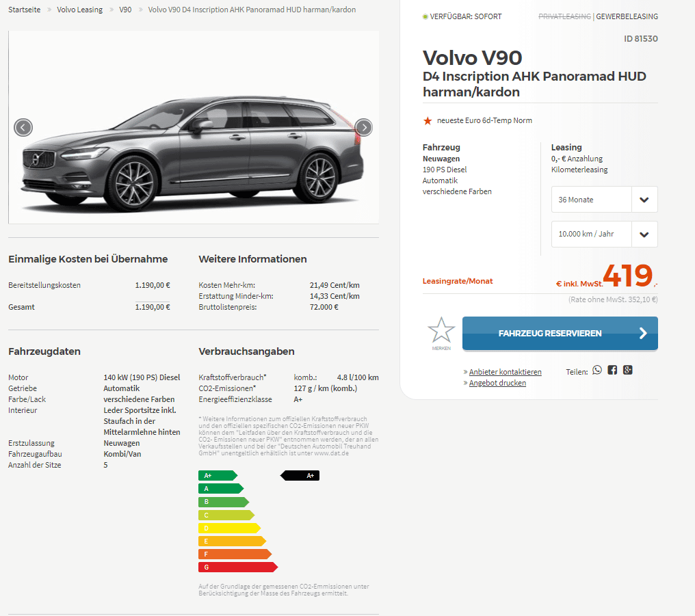Open the 10.000 km / Jahr dropdown
The height and width of the screenshot is (616, 695).
click(604, 234)
